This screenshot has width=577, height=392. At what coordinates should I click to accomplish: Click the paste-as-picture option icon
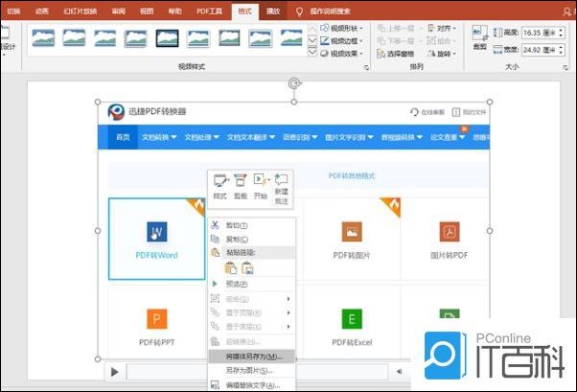pyautogui.click(x=247, y=268)
